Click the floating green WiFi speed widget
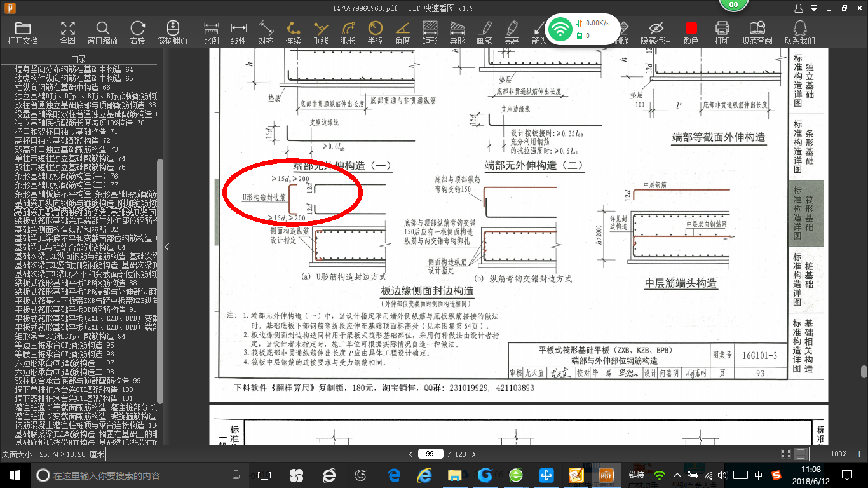This screenshot has width=868, height=488. pyautogui.click(x=583, y=29)
